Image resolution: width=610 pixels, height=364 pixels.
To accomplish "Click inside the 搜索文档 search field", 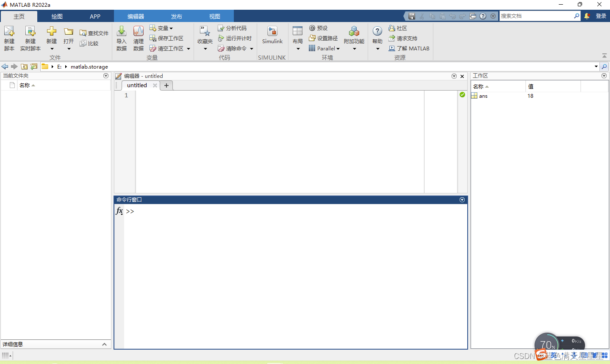I will (x=536, y=16).
